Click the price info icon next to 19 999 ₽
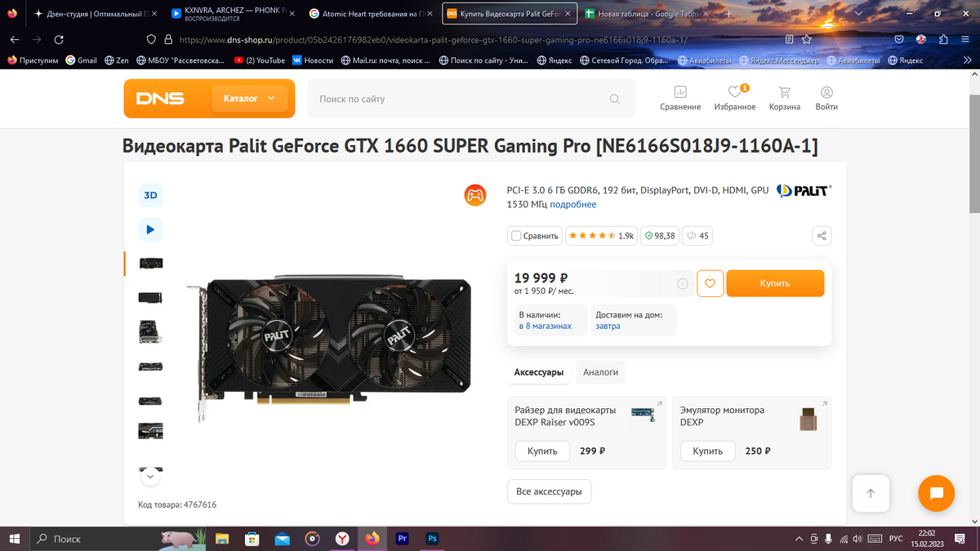The image size is (980, 551). coord(683,283)
